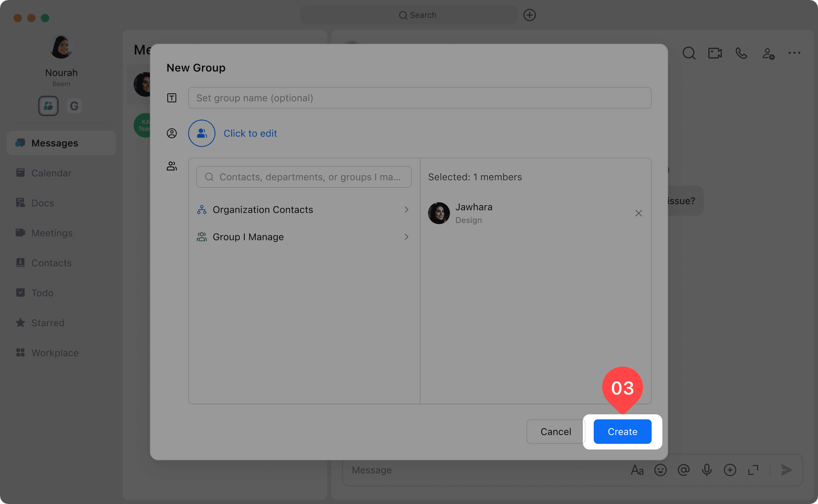Click the add member icon in chat header
818x504 pixels.
[768, 53]
